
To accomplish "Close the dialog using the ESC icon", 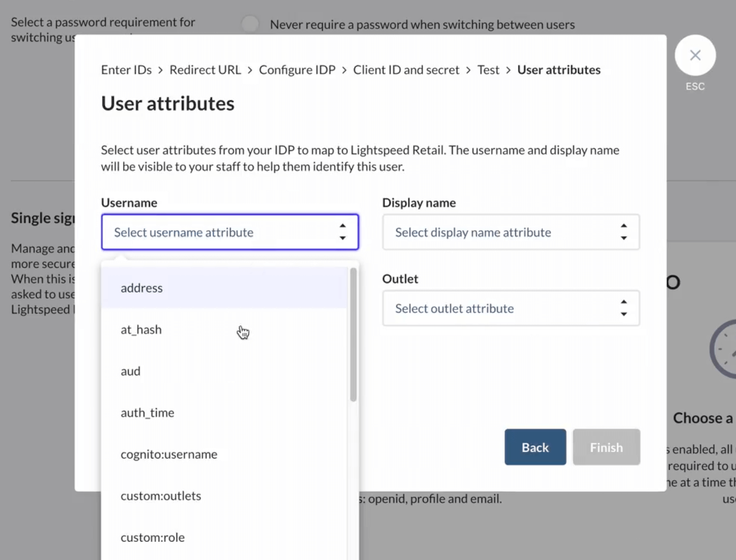I will point(695,55).
